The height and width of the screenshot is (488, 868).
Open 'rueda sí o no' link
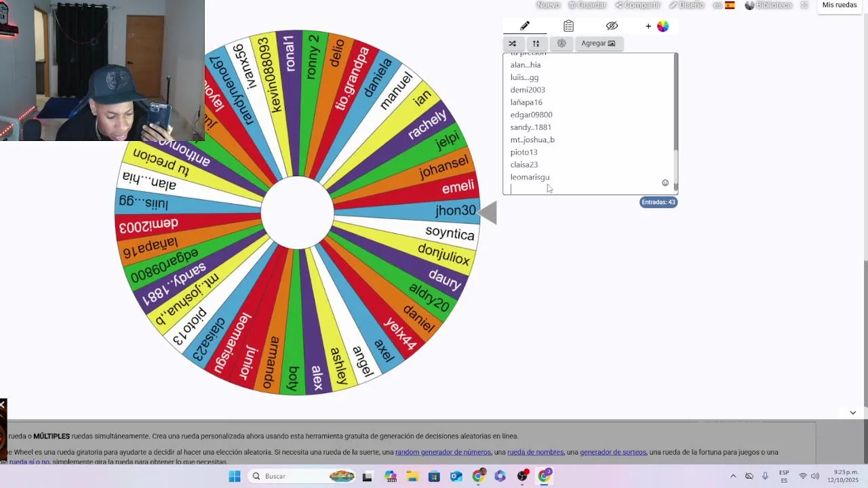click(29, 462)
